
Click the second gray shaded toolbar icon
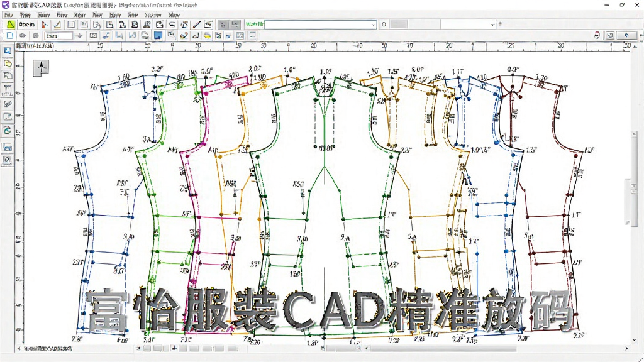click(x=235, y=25)
